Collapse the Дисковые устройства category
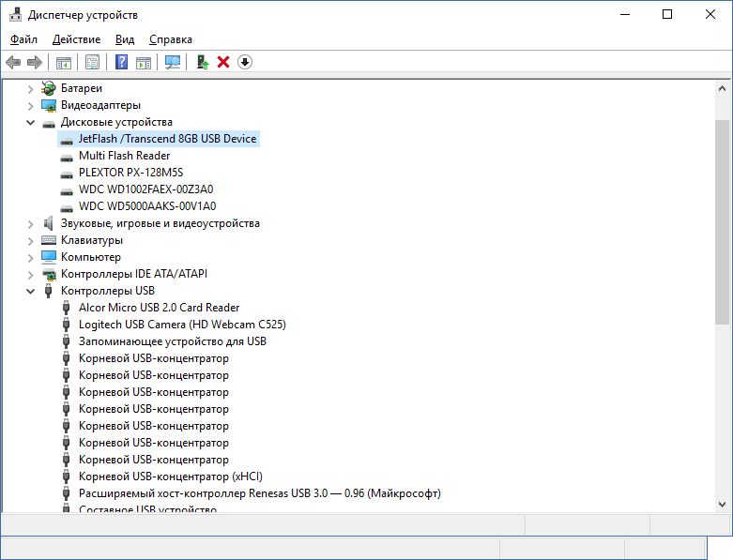The image size is (733, 560). point(30,122)
